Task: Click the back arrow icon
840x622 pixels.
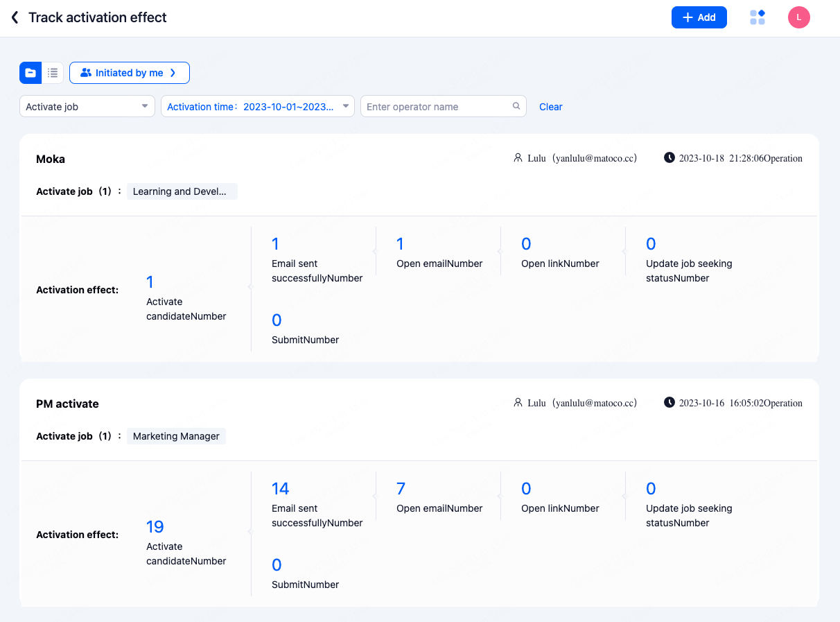Action: click(x=15, y=18)
